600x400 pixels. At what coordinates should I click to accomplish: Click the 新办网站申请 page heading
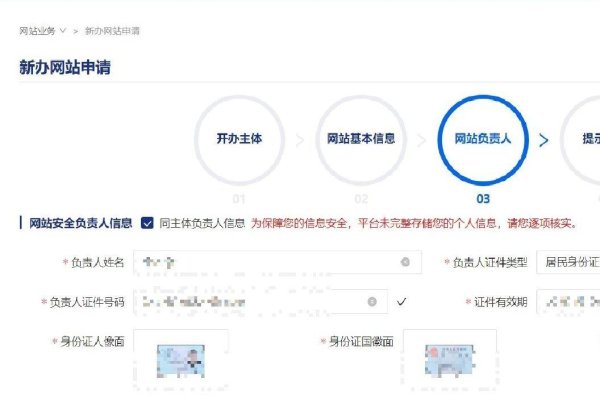point(65,67)
